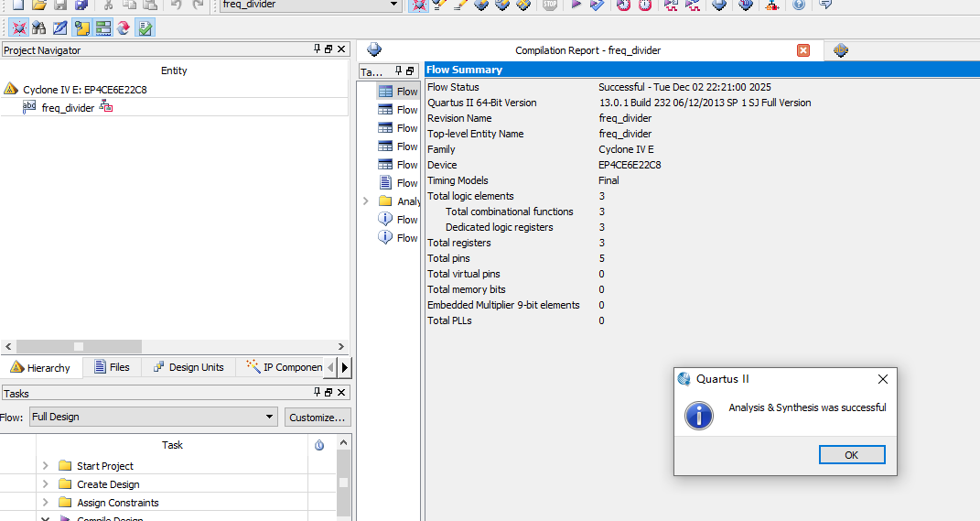Viewport: 980px width, 521px height.
Task: Click OK in the Quartus II dialog
Action: tap(852, 455)
